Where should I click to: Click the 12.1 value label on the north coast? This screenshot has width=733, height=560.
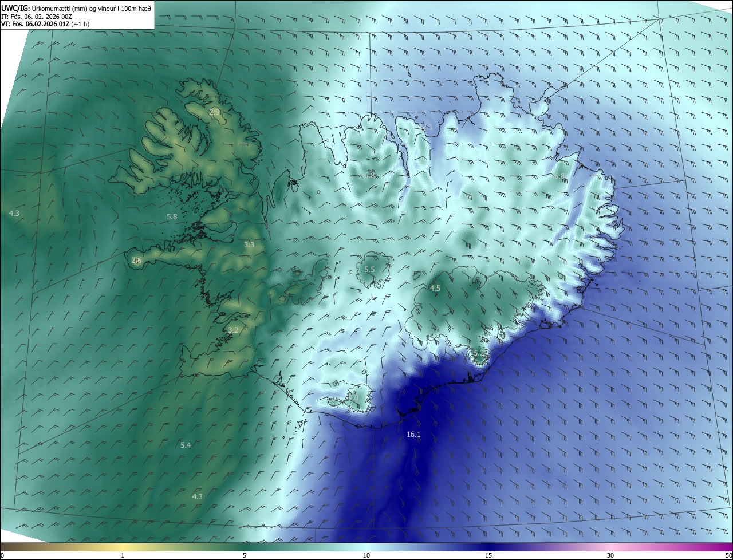425,127
